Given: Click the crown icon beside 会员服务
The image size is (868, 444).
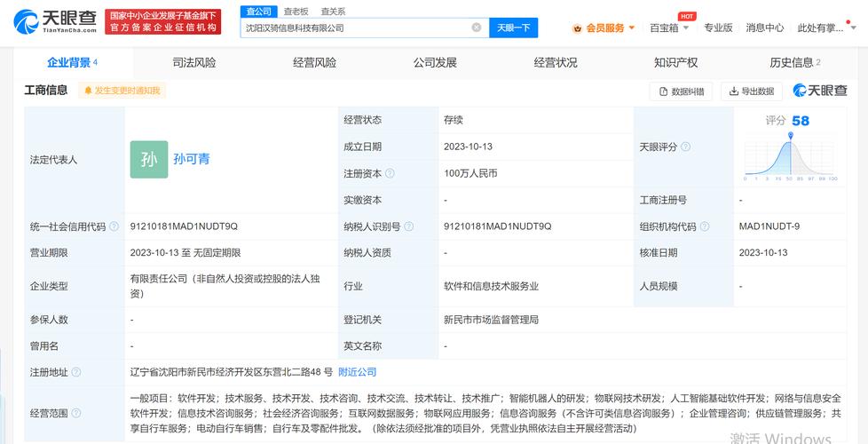Looking at the screenshot, I should click(578, 28).
